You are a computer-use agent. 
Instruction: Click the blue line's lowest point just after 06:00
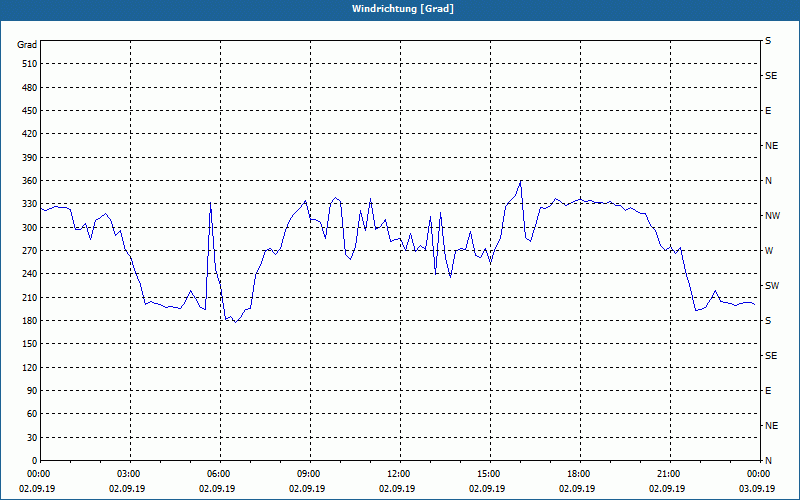pyautogui.click(x=235, y=322)
